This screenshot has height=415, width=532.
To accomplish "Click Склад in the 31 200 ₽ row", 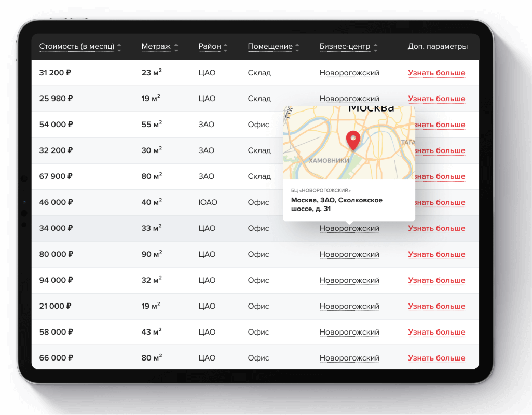I will 259,73.
